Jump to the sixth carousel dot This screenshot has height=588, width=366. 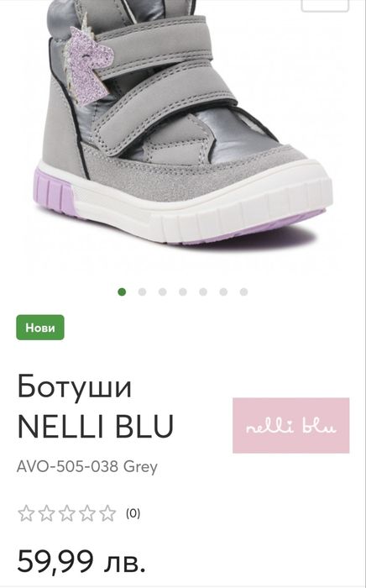tap(223, 291)
